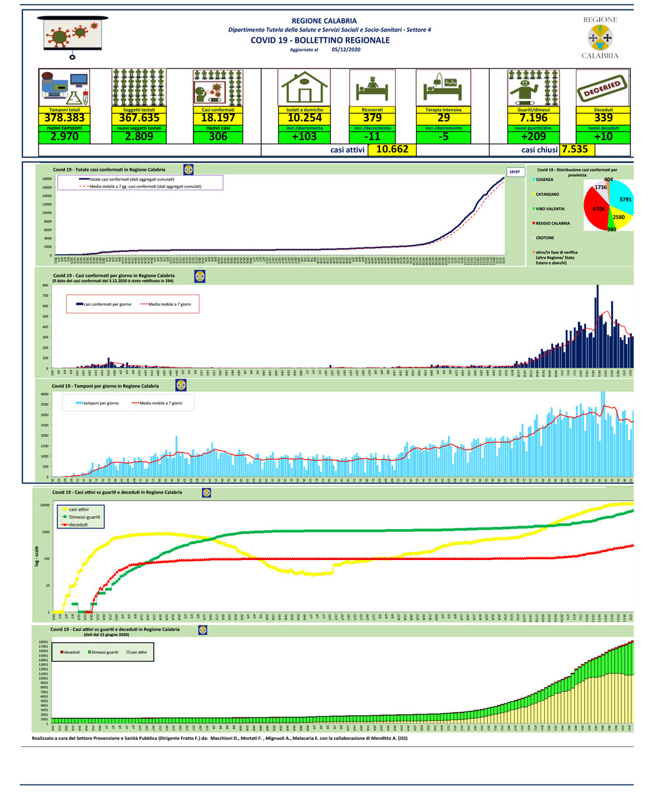Select the nuovi casi value 306

[x=218, y=137]
